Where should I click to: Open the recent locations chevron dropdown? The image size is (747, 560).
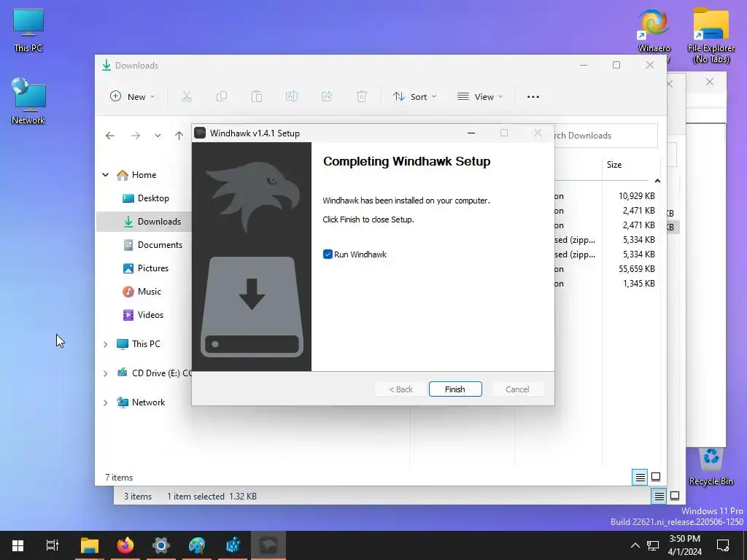click(x=158, y=136)
